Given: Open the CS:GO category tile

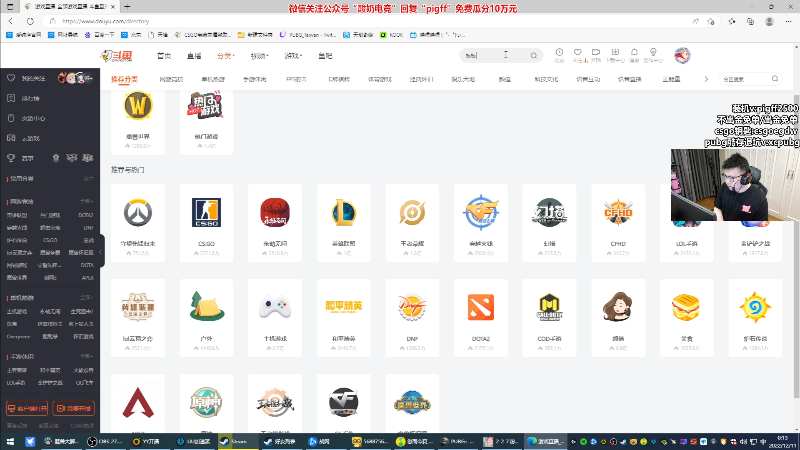Looking at the screenshot, I should click(206, 223).
